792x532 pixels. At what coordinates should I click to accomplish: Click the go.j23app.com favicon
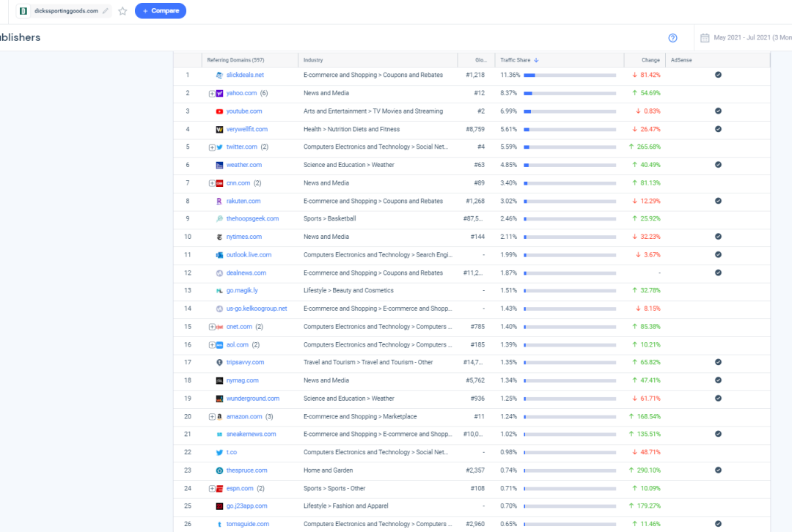point(219,506)
